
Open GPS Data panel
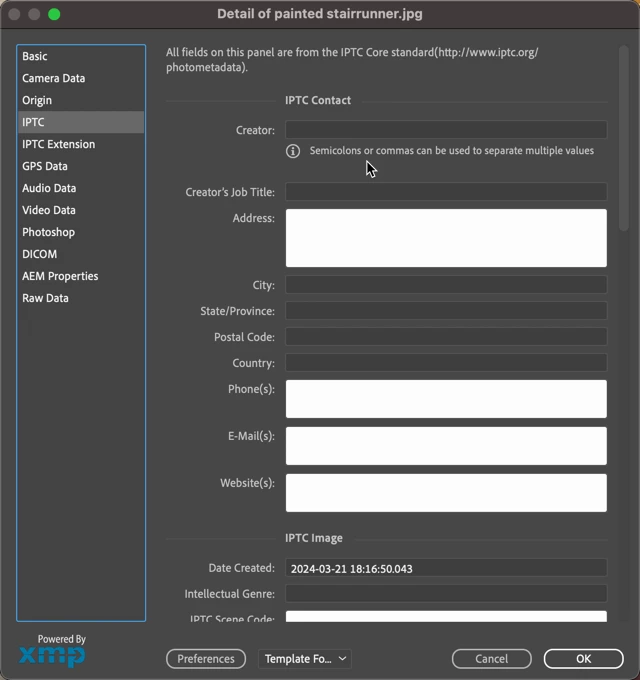point(81,166)
